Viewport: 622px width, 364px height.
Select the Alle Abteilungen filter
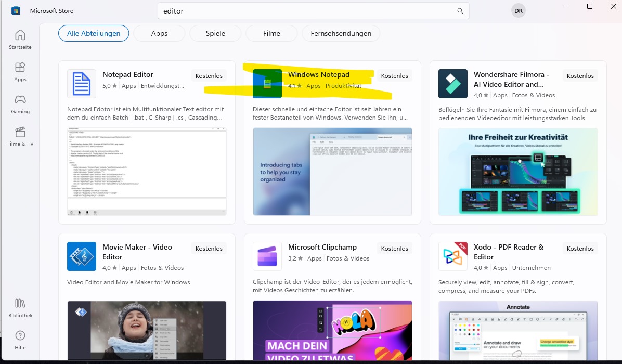click(94, 33)
